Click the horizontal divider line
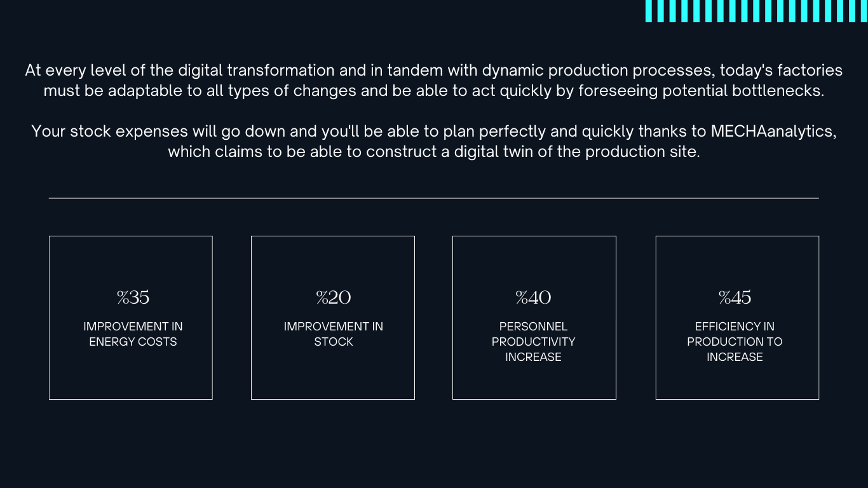Image resolution: width=868 pixels, height=488 pixels. pos(434,198)
